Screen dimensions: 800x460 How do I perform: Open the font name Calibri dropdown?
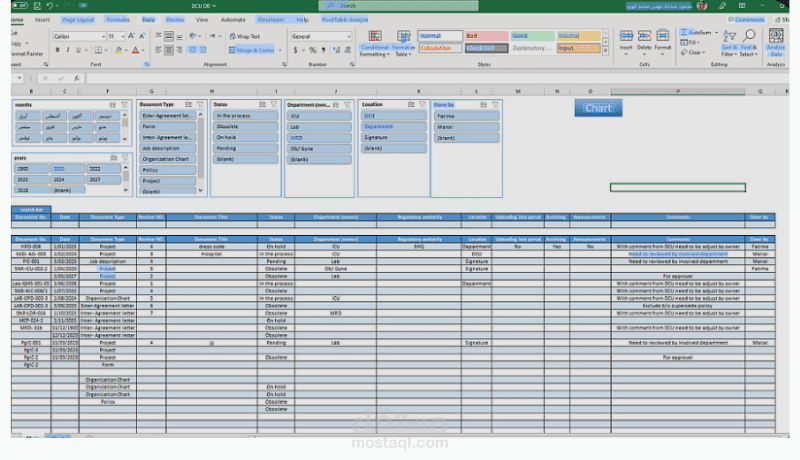(x=103, y=37)
